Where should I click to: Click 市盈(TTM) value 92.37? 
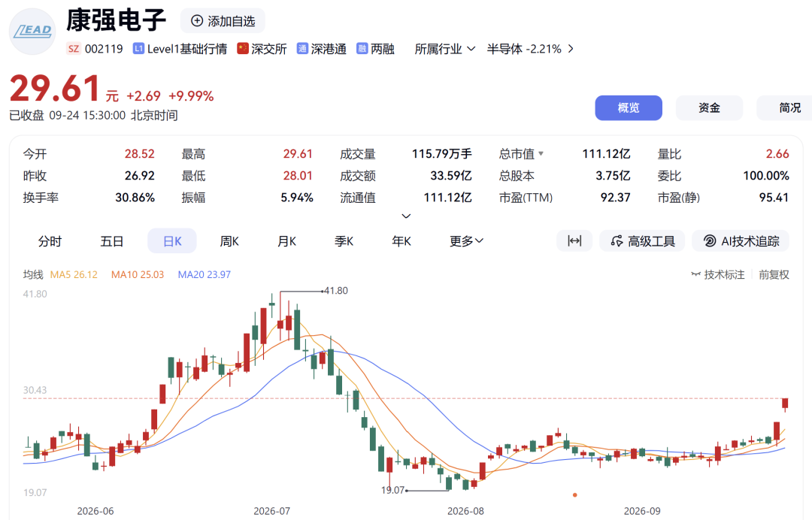coord(615,197)
